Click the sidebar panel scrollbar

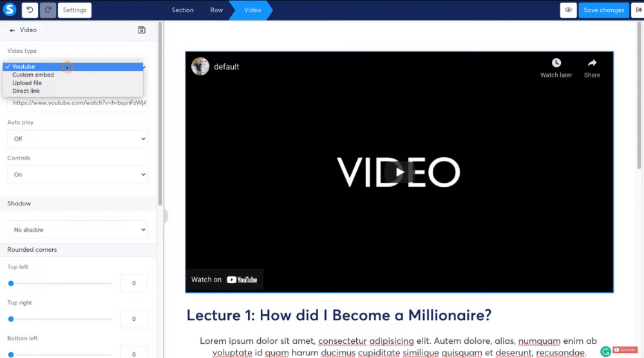click(160, 114)
